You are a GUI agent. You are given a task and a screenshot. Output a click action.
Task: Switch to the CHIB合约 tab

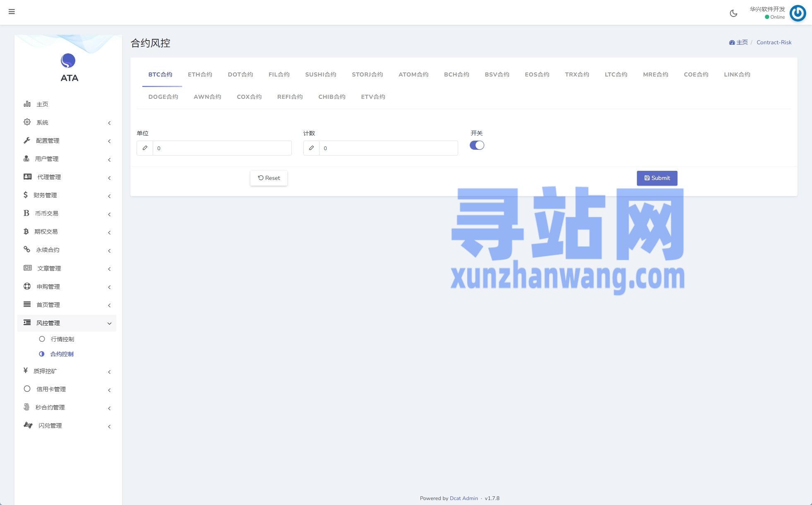pos(332,97)
